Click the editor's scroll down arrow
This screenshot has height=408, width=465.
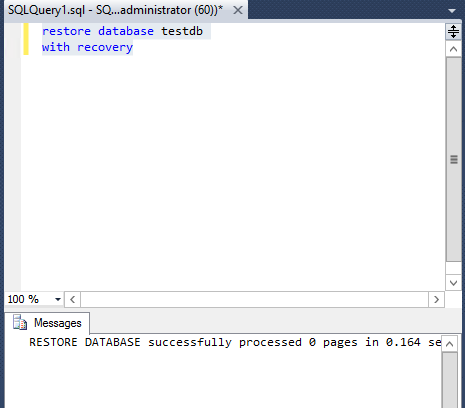click(x=453, y=283)
